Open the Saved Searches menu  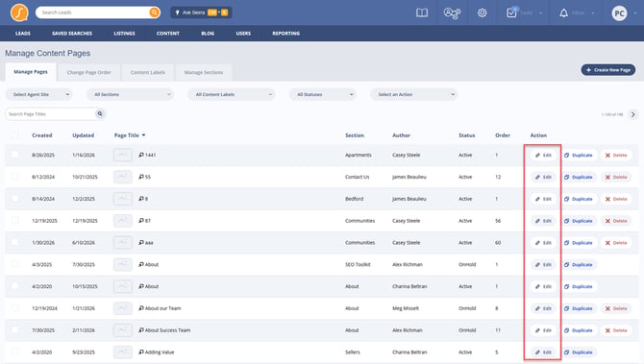(x=72, y=34)
